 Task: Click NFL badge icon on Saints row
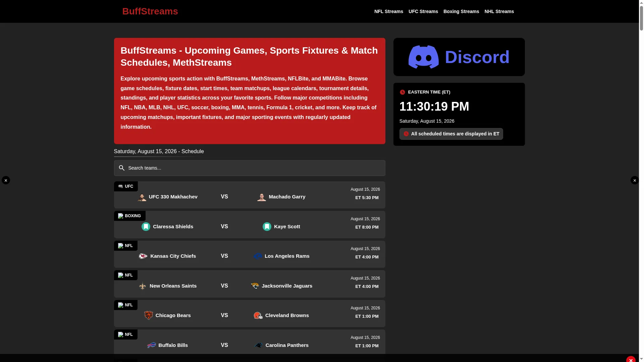[x=120, y=275]
